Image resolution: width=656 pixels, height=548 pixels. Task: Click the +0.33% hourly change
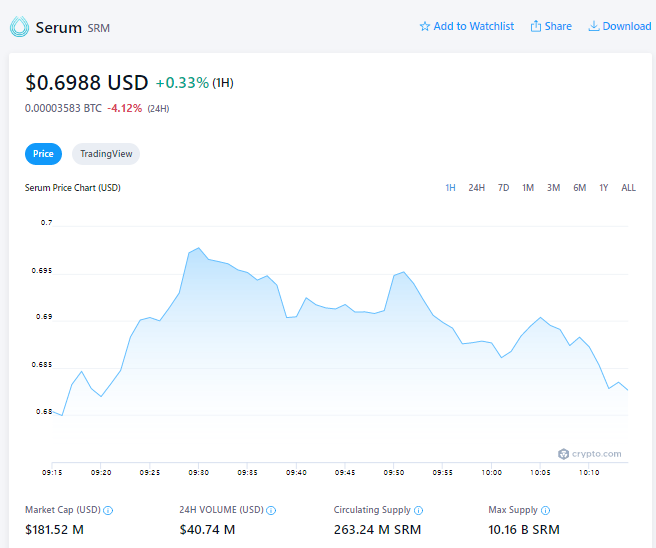click(x=182, y=83)
